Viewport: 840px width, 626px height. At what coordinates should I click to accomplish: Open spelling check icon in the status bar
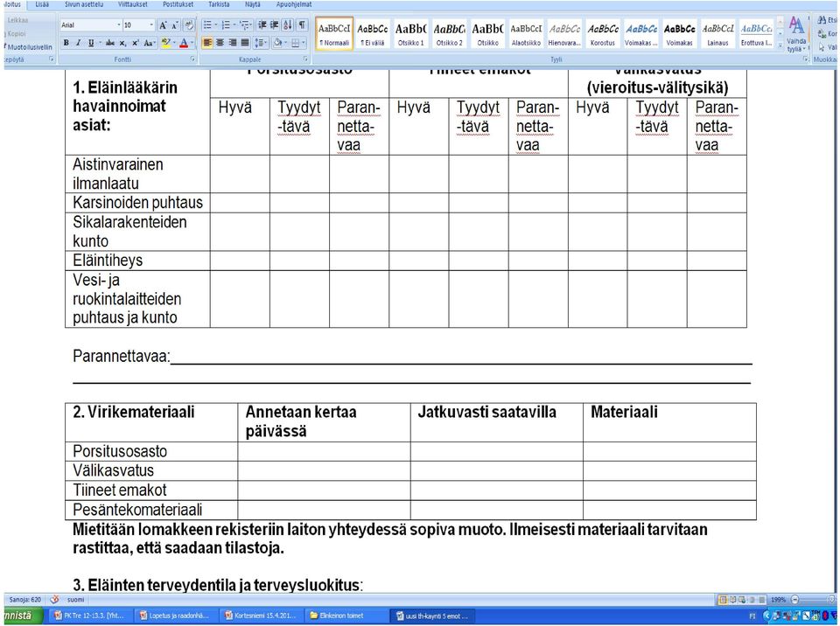(x=54, y=600)
